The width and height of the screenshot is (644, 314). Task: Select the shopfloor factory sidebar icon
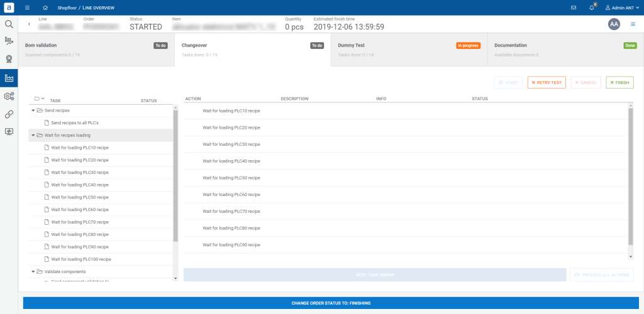[x=9, y=78]
